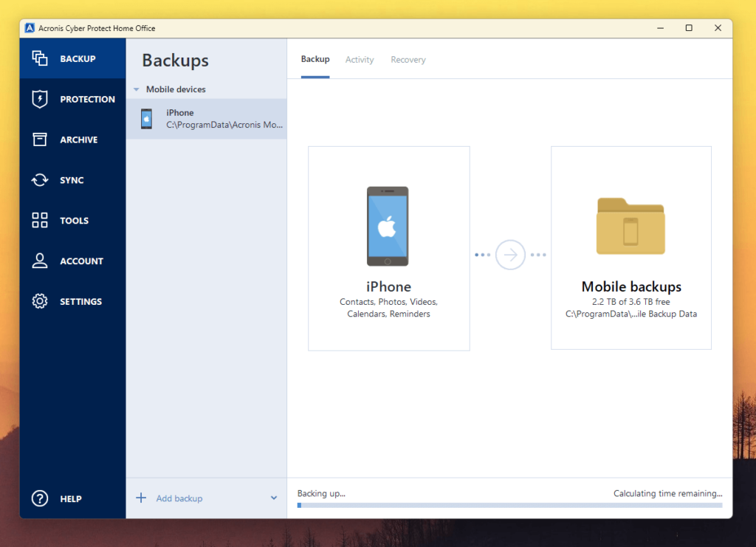Click the Mobile backups folder icon
Image resolution: width=756 pixels, height=547 pixels.
tap(630, 226)
